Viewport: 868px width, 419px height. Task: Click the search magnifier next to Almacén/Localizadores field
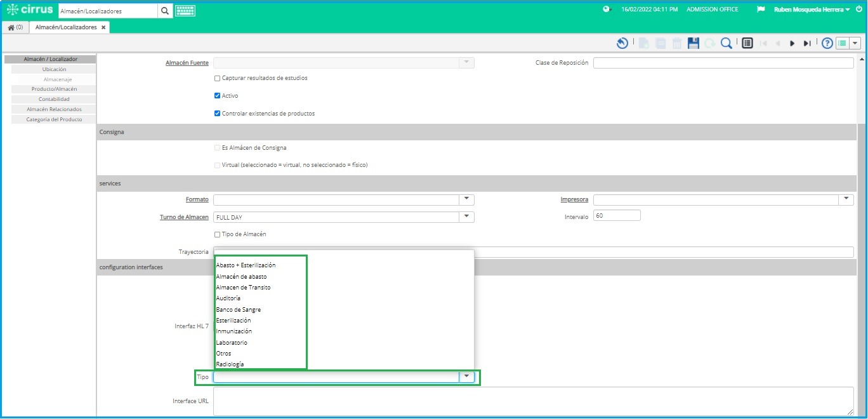165,10
